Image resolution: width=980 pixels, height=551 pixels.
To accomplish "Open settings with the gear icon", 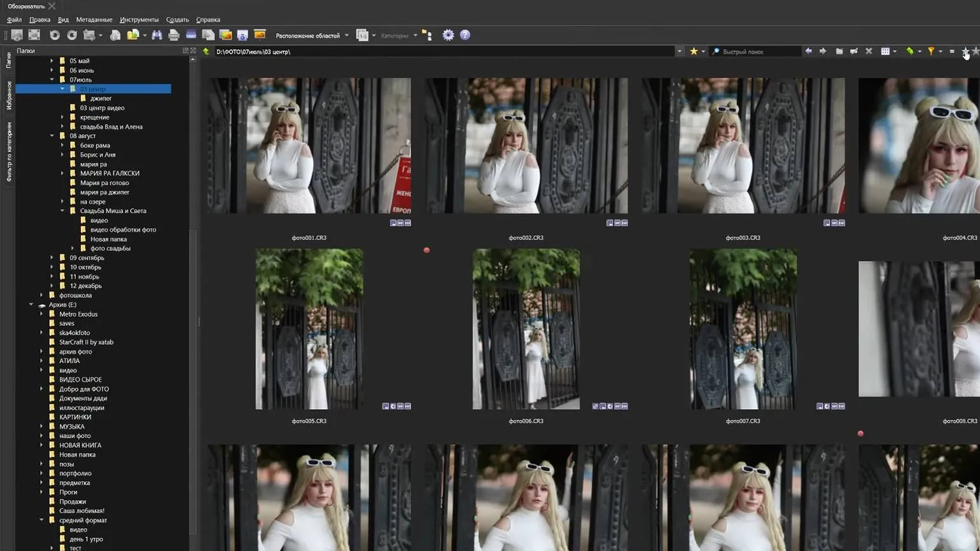I will (448, 35).
